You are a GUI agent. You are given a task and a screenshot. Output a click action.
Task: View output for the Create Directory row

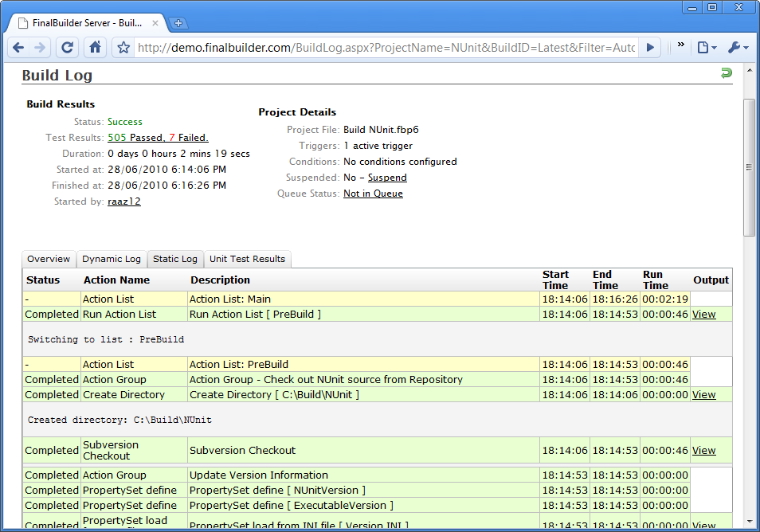click(x=703, y=394)
